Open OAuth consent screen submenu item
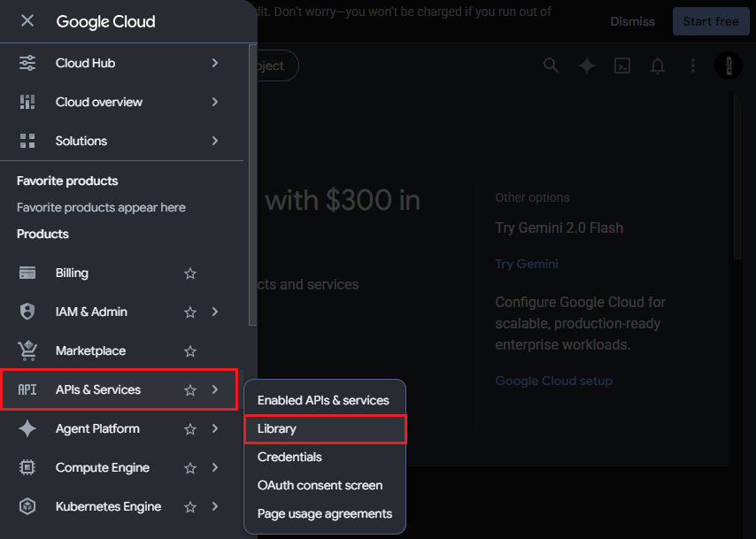 (325, 486)
